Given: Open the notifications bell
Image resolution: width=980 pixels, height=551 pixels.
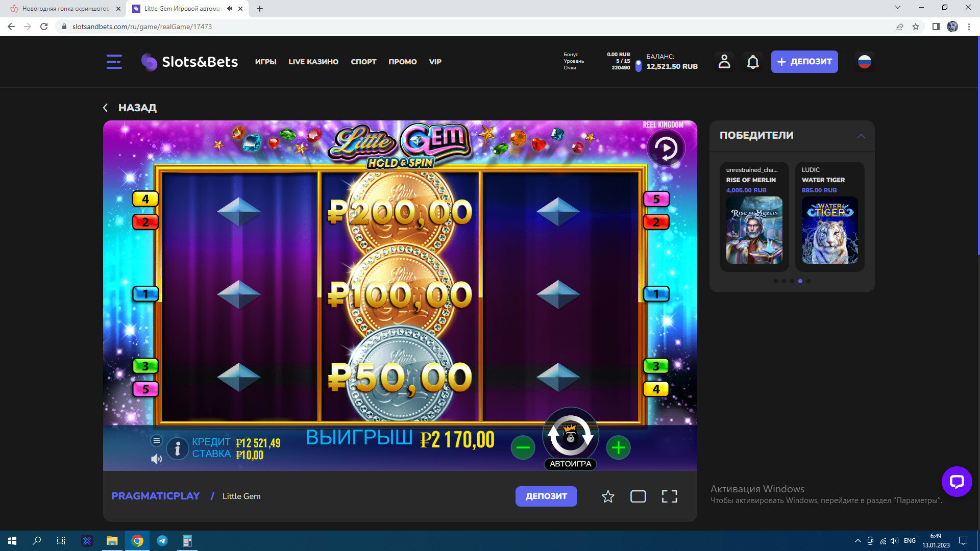Looking at the screenshot, I should coord(753,62).
